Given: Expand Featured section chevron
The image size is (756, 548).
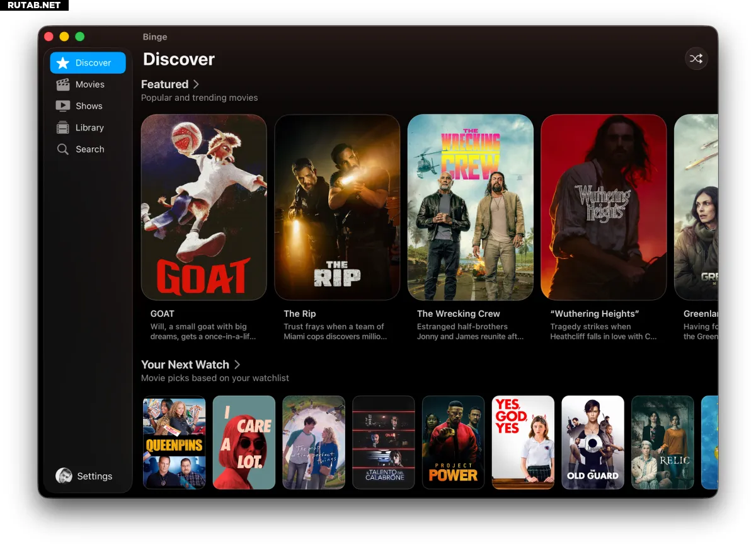Looking at the screenshot, I should (x=197, y=84).
